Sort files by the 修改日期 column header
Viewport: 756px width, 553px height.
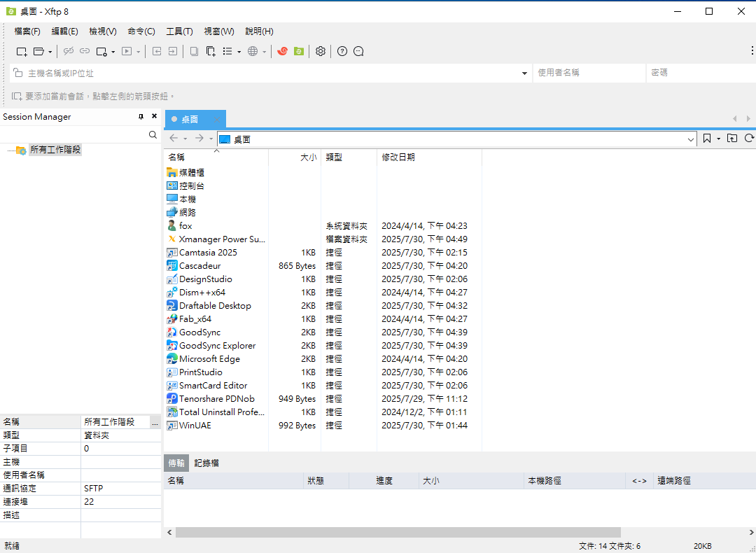coord(398,157)
